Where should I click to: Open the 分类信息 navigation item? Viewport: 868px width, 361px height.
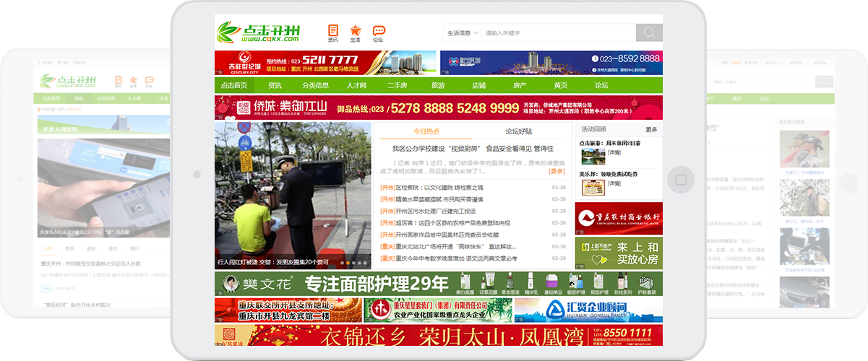(315, 85)
